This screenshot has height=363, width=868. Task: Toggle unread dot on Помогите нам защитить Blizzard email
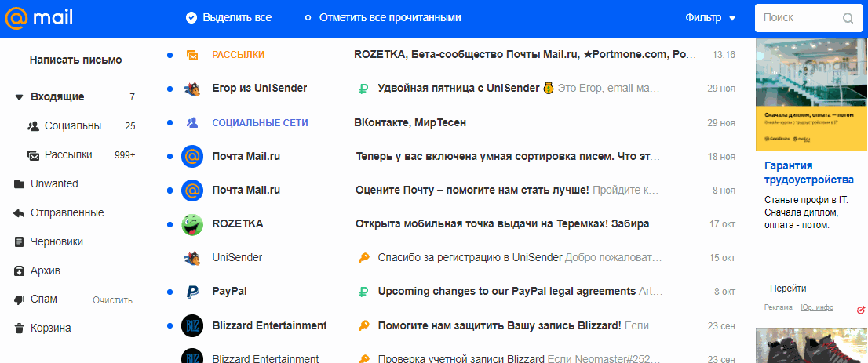(170, 325)
